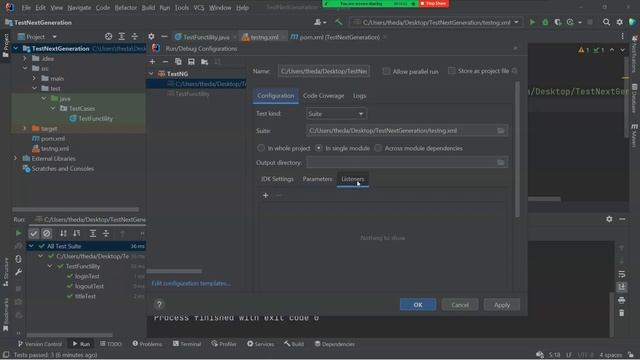Save the run configuration via disk icon

point(191,62)
